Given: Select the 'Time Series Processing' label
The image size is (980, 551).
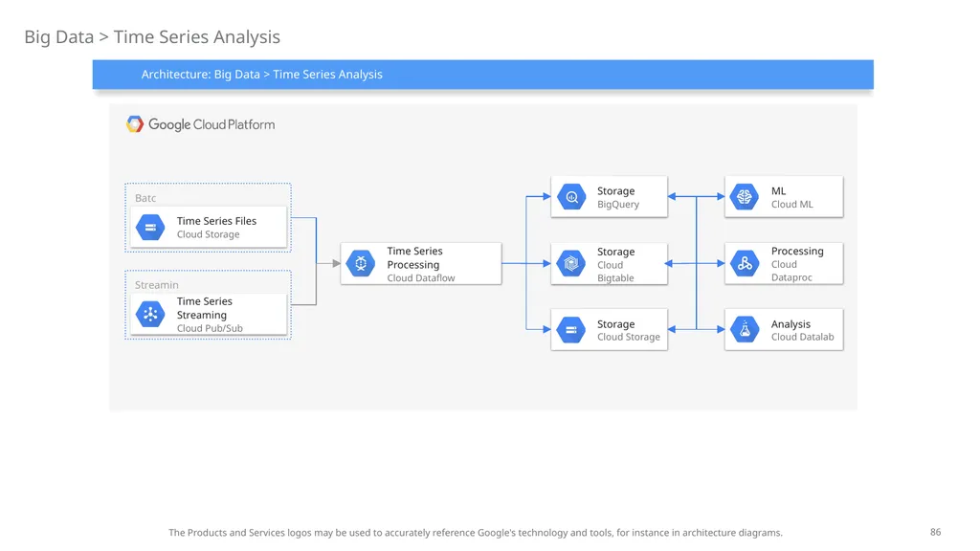Looking at the screenshot, I should [x=414, y=257].
